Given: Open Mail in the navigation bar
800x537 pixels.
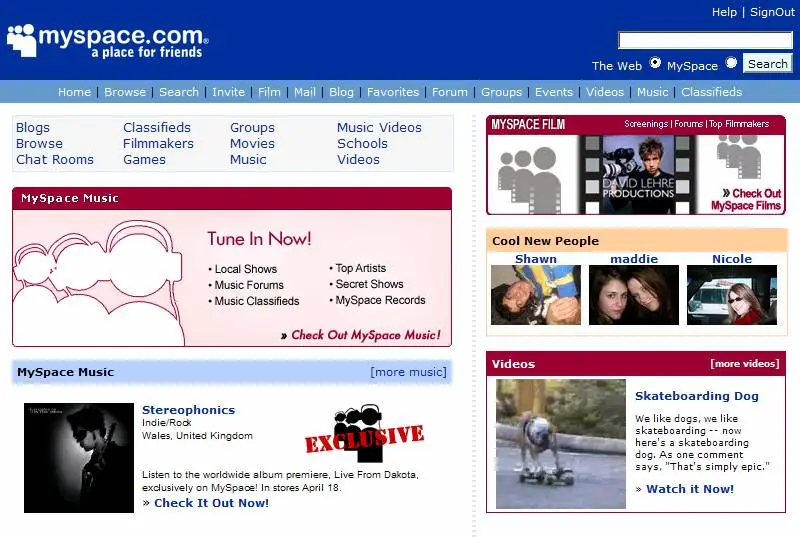Looking at the screenshot, I should [x=305, y=92].
